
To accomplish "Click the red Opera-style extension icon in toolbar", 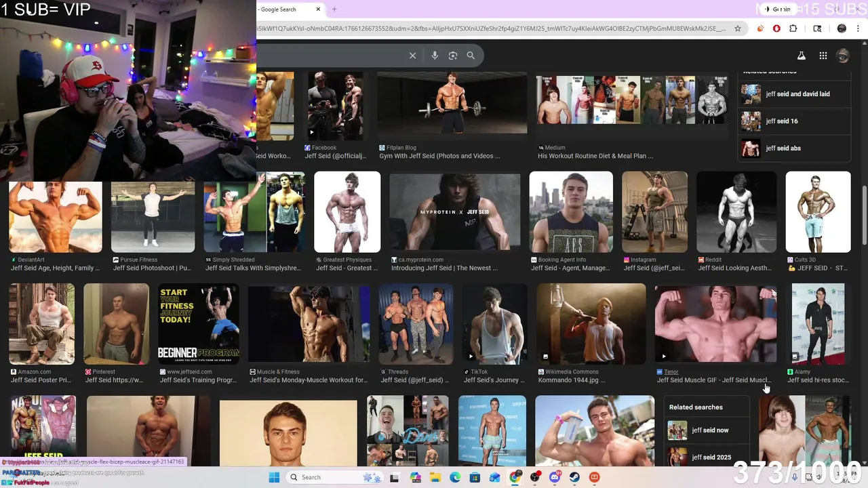I will click(x=776, y=28).
